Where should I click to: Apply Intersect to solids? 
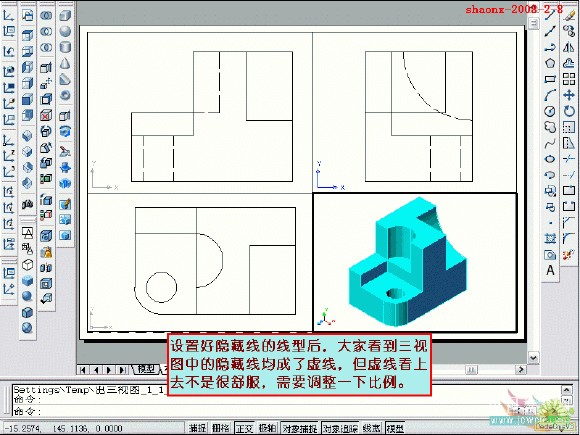pyautogui.click(x=46, y=47)
